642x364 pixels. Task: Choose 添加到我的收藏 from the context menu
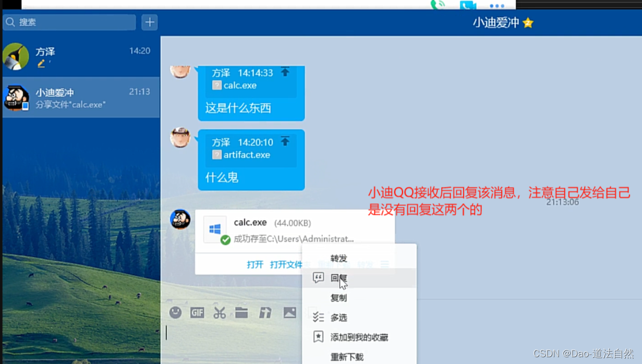point(359,337)
